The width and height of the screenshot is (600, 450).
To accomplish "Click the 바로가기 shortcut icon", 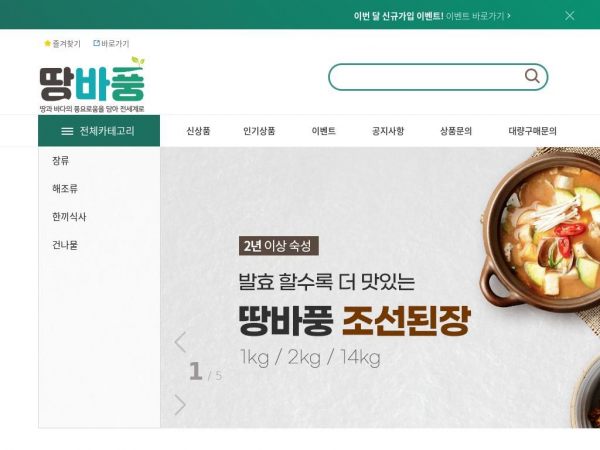I will point(96,43).
